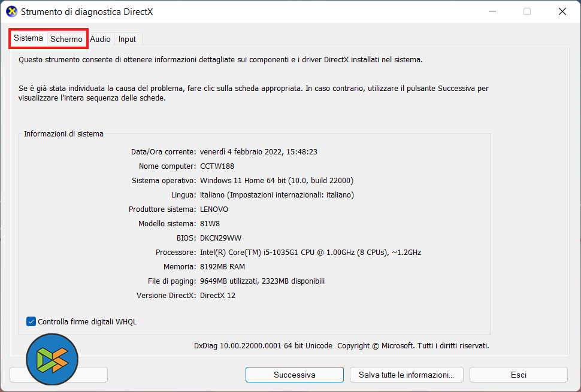Toggle Controlla firme digitali WHQL checkbox
Image resolution: width=581 pixels, height=392 pixels.
point(32,321)
